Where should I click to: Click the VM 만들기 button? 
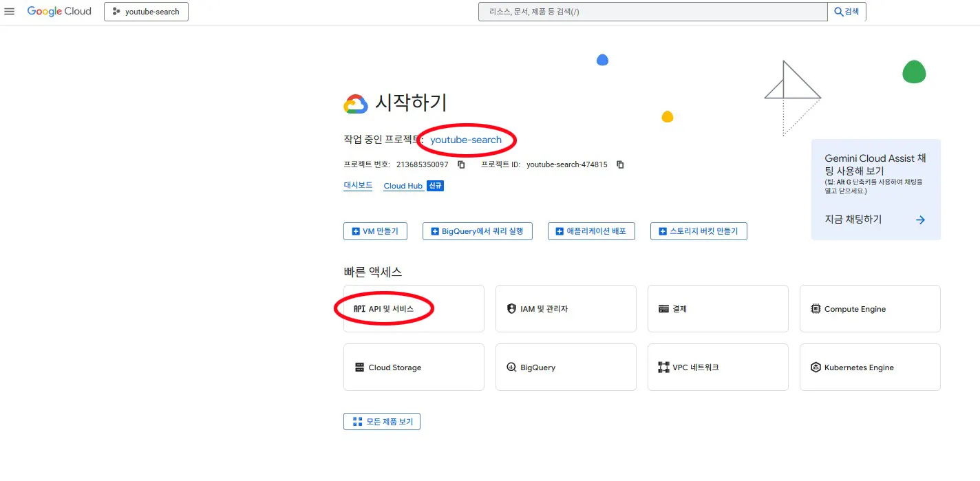point(375,231)
